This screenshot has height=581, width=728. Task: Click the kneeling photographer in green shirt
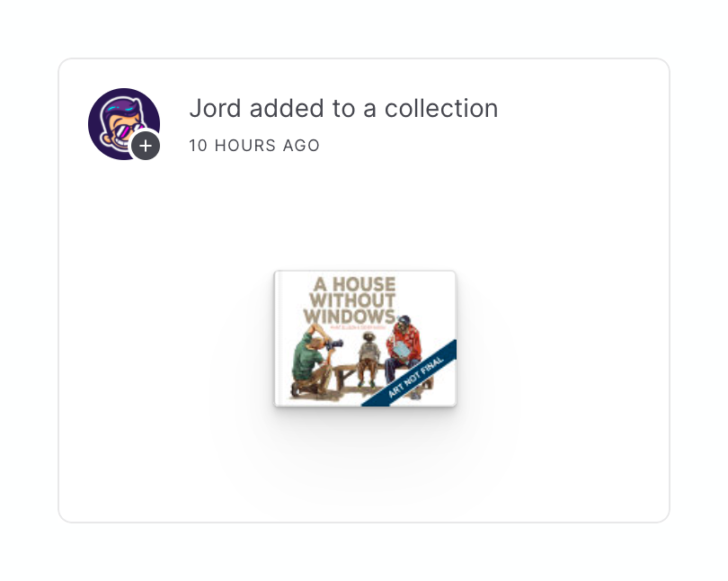pos(313,360)
